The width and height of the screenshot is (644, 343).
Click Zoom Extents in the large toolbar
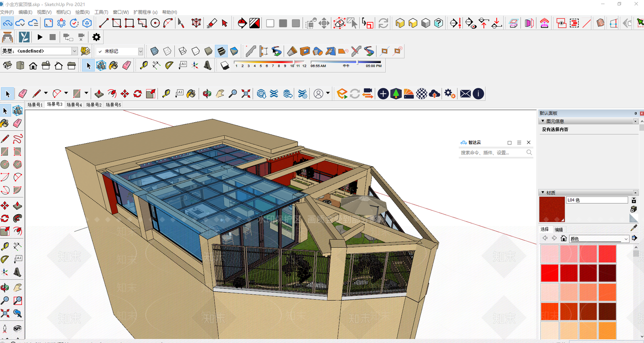click(x=246, y=94)
